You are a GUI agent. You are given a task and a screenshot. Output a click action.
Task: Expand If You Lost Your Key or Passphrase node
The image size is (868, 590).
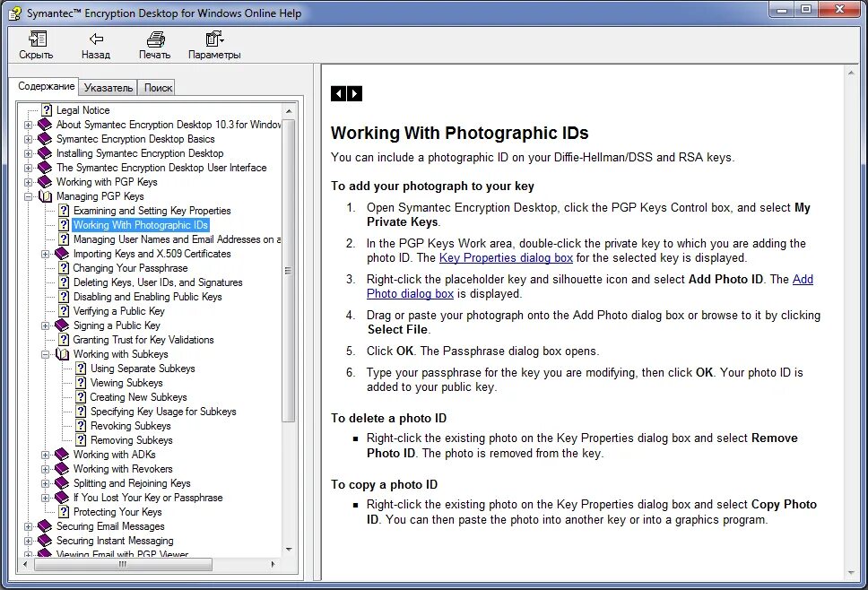click(x=46, y=499)
